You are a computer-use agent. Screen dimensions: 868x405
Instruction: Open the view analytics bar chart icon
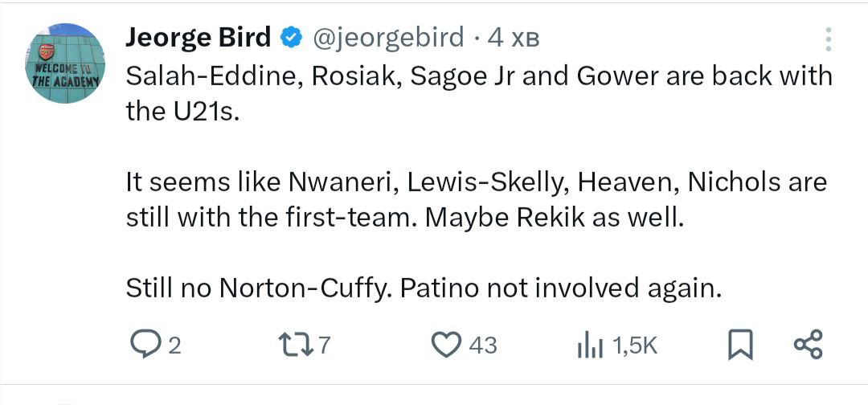click(590, 346)
